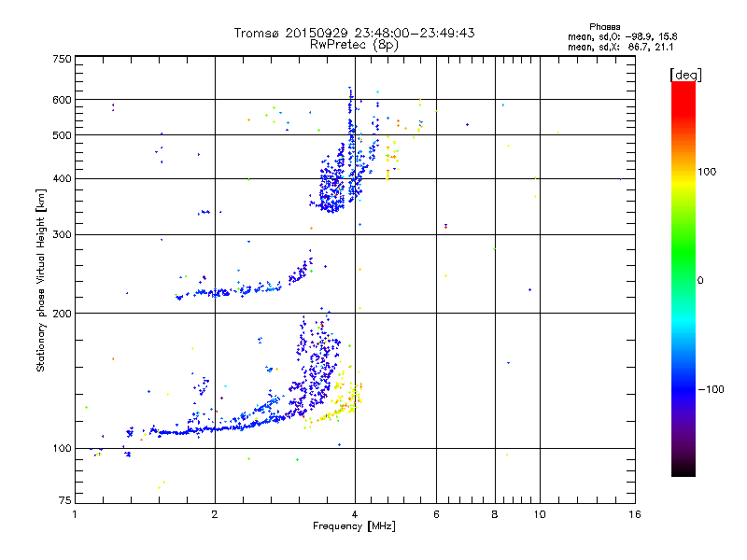Viewport: 747px width, 560px height.
Task: Click the x-axis tick label '10'
Action: 540,514
